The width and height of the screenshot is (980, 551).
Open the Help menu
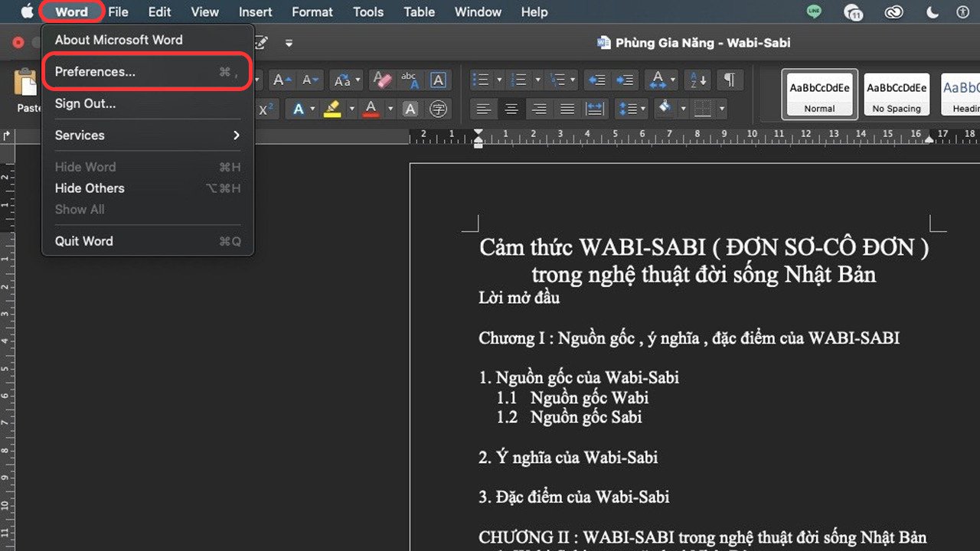click(534, 11)
